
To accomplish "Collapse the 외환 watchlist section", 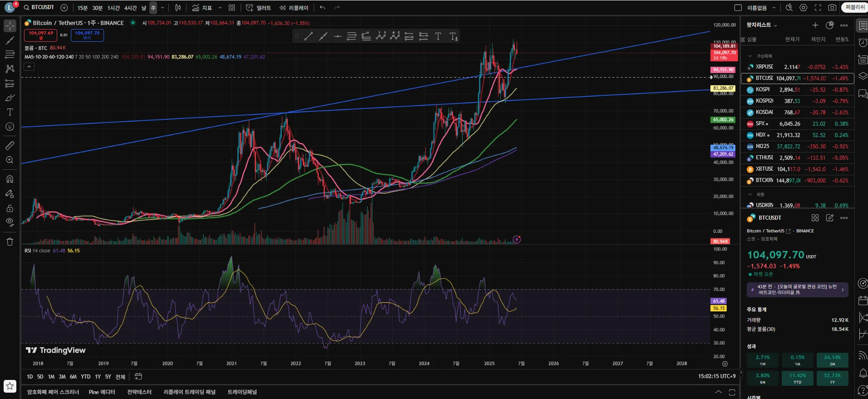I will coord(750,194).
